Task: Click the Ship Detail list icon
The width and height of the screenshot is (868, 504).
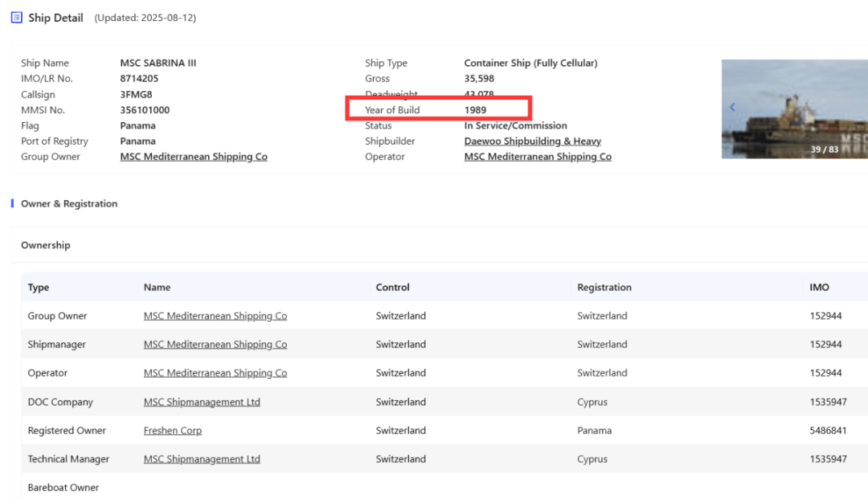Action: pyautogui.click(x=17, y=18)
